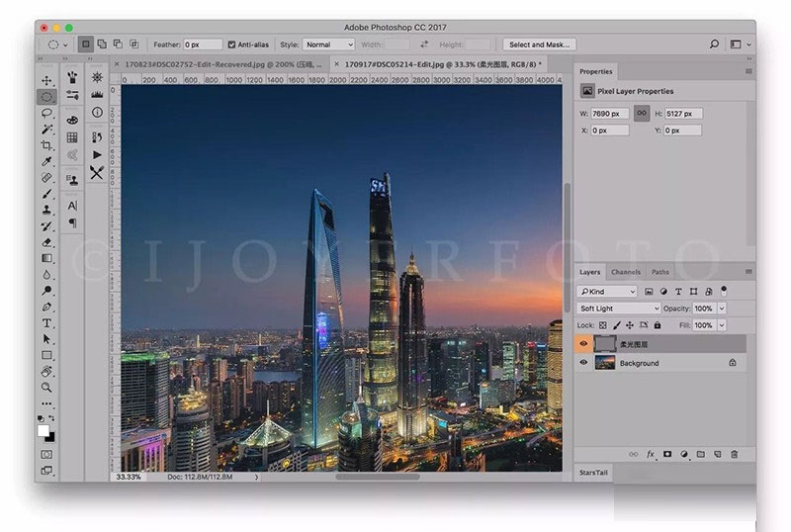Add a layer style with fx icon
The height and width of the screenshot is (532, 791).
[651, 454]
